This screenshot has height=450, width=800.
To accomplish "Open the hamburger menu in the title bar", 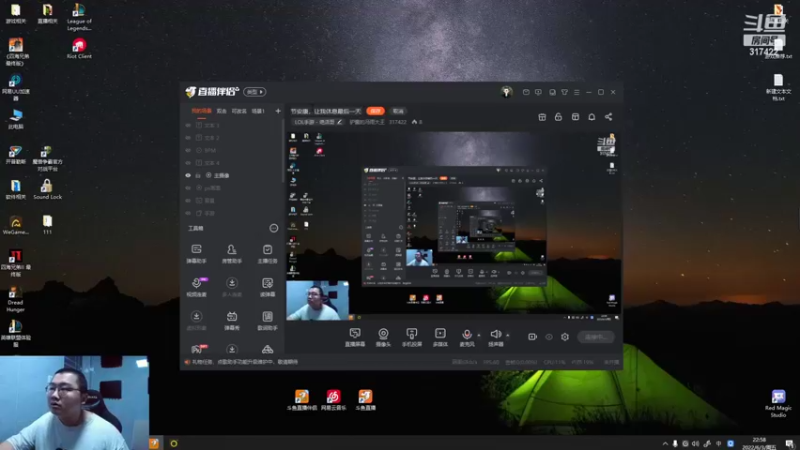I will [577, 92].
